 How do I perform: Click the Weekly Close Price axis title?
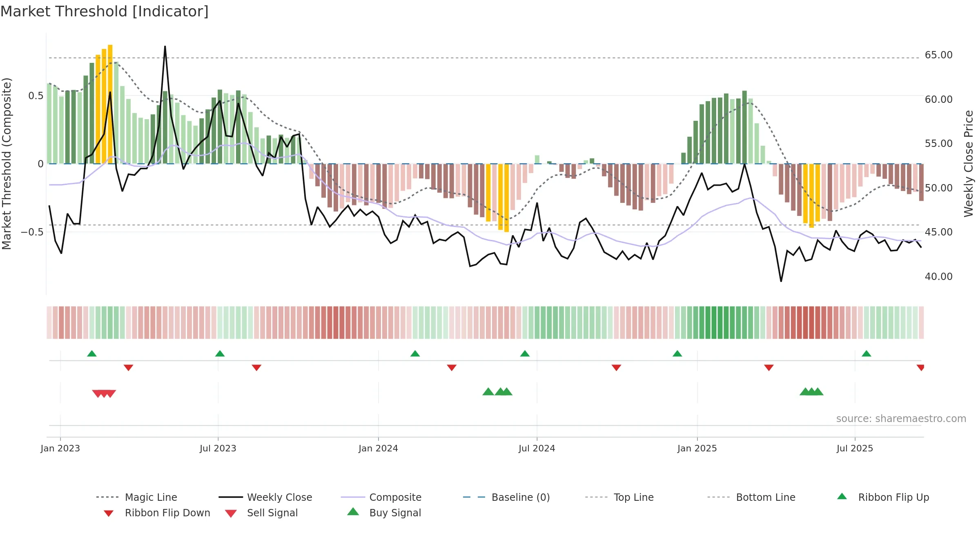click(969, 164)
